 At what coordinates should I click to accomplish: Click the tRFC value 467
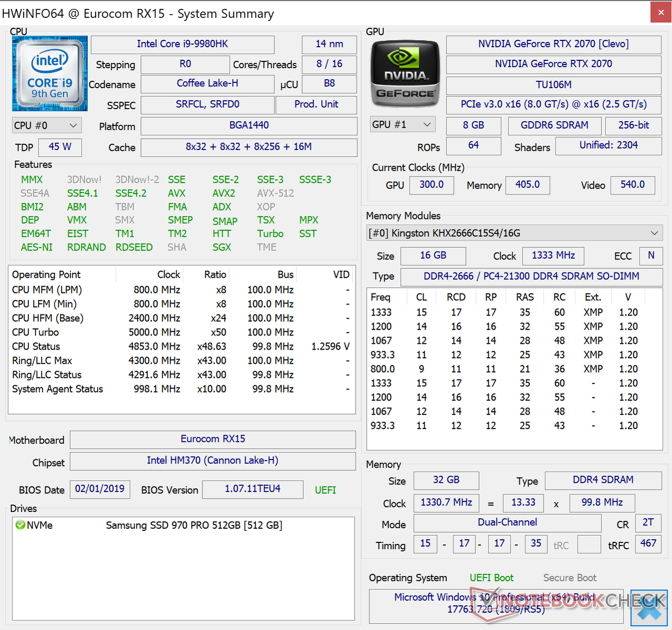click(648, 544)
